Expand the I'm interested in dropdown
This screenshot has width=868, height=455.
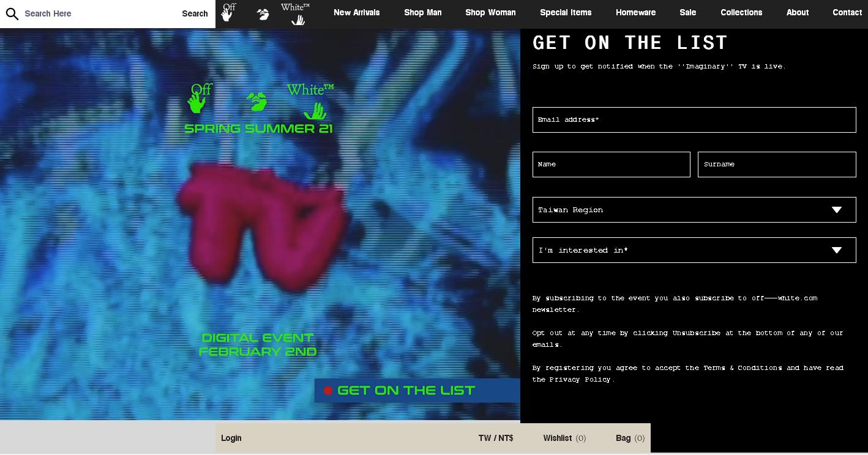tap(694, 250)
